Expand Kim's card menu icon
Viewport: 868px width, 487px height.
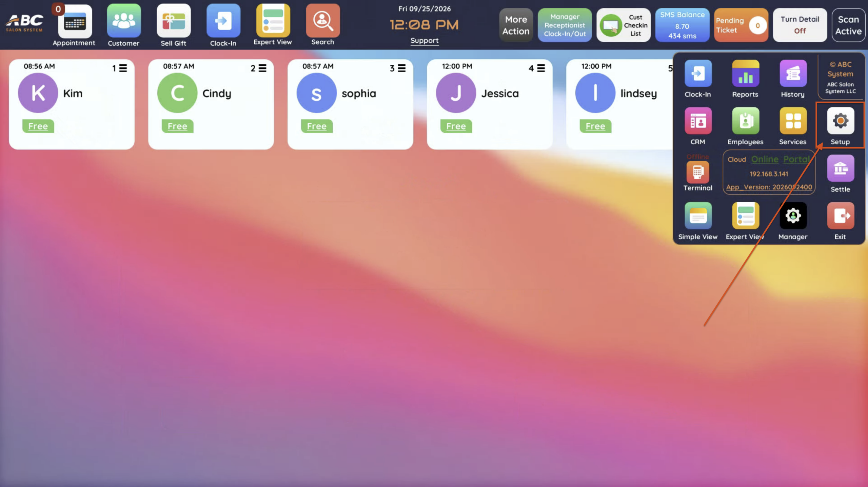tap(123, 68)
